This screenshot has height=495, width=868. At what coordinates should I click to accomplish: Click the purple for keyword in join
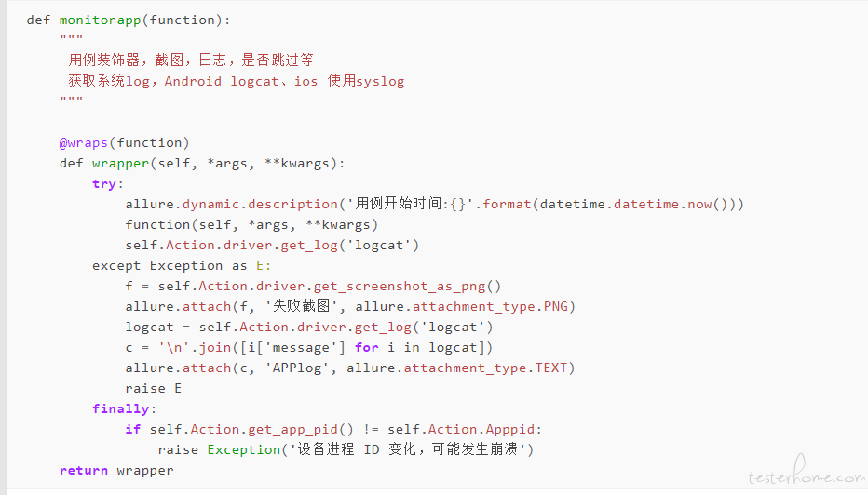[366, 348]
